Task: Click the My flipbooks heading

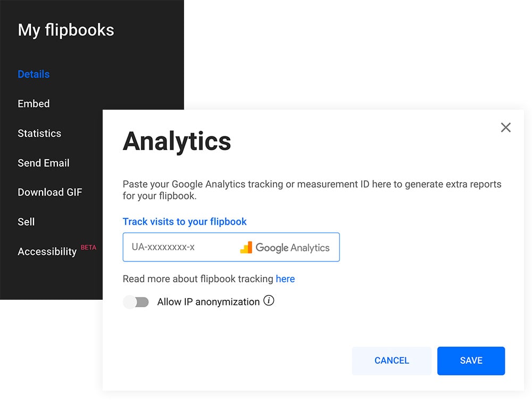Action: point(66,30)
